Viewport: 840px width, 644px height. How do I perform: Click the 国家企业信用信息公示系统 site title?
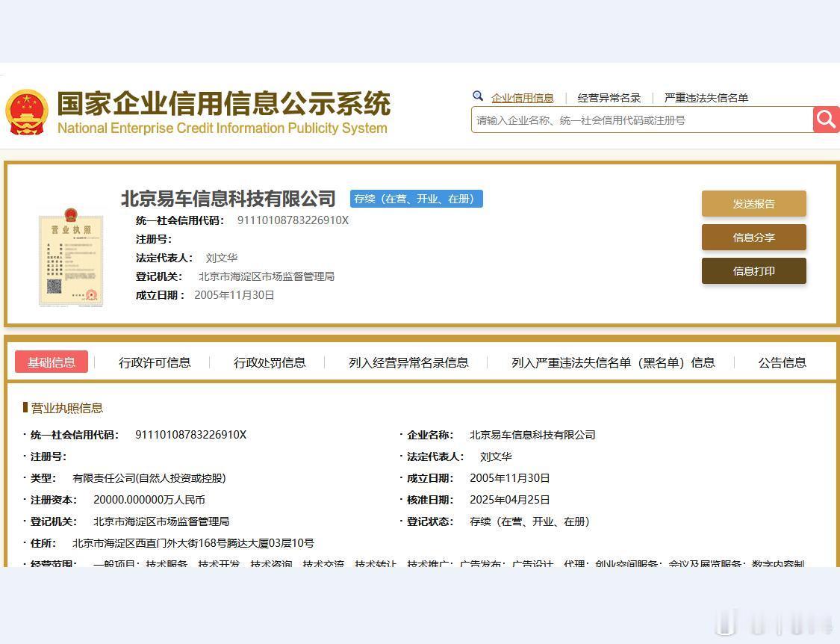pyautogui.click(x=224, y=104)
